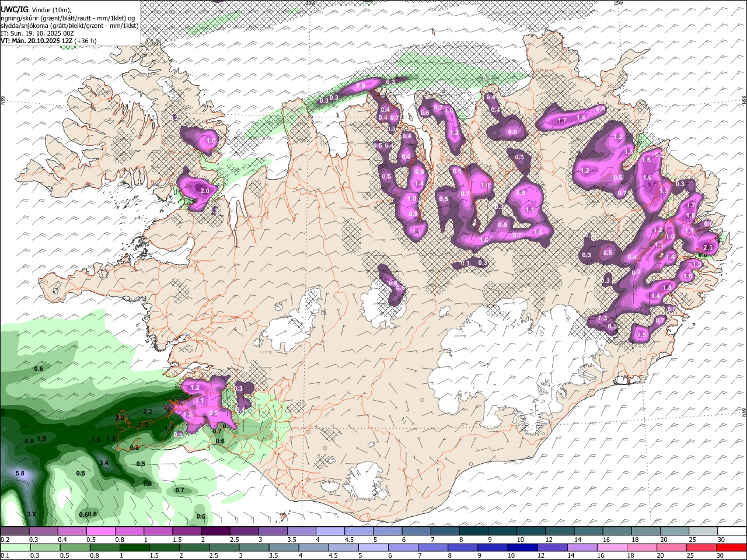Select the 'VT: Mán. 20.10.2025 12Z' valid time
Screen dimensions: 747x560
tap(36, 41)
